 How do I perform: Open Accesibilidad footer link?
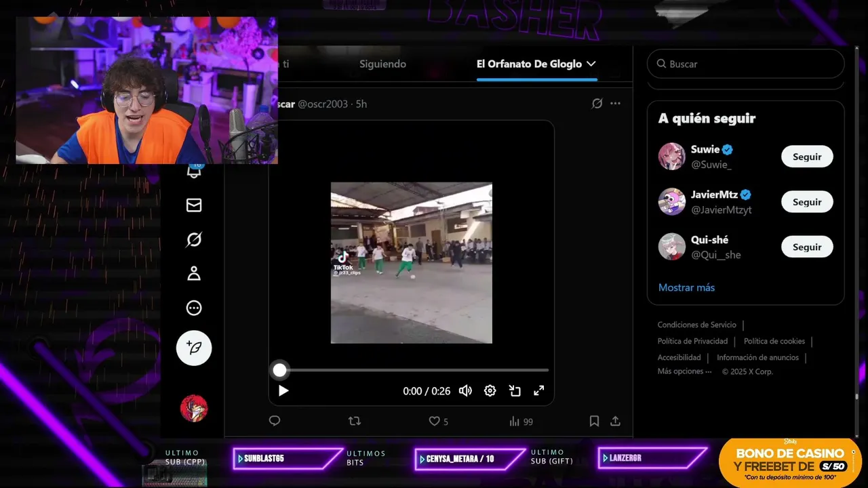tap(679, 357)
